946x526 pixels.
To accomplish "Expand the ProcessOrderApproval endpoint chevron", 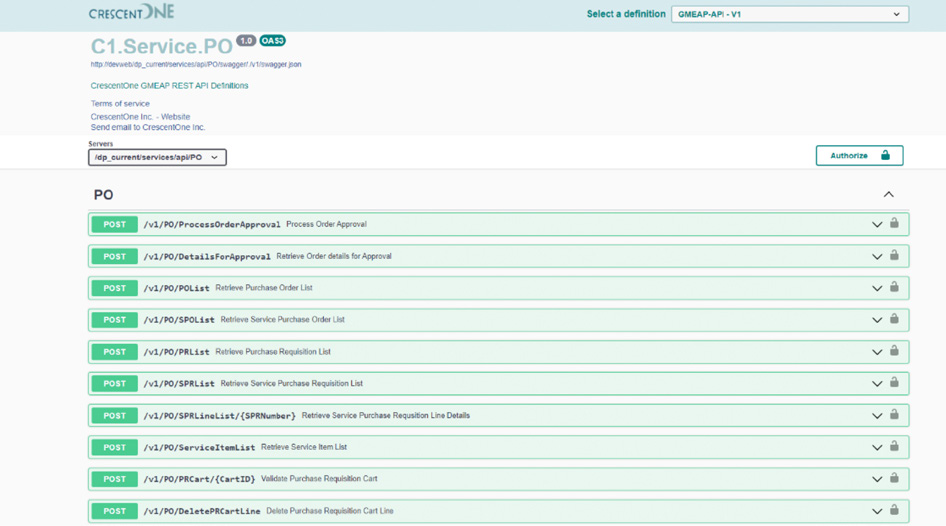I will 877,224.
